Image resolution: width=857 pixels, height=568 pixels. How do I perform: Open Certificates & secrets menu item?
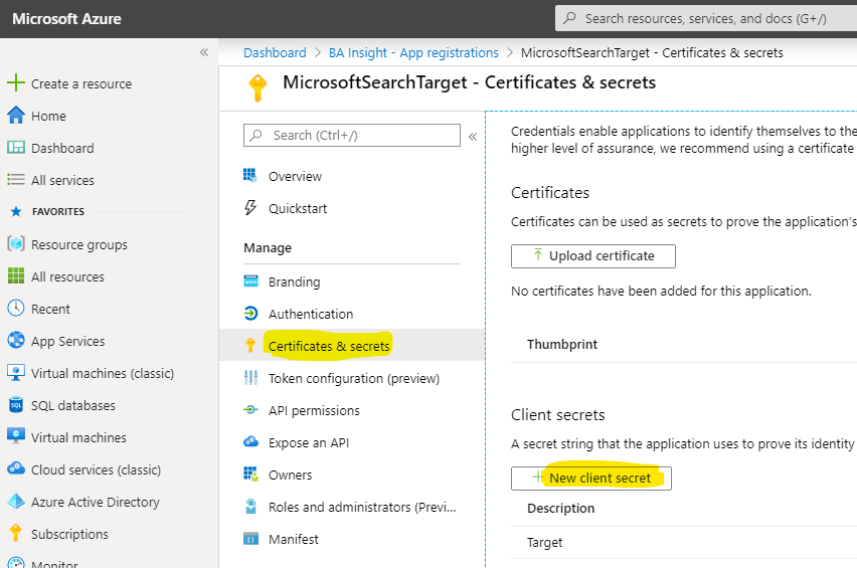pos(329,346)
